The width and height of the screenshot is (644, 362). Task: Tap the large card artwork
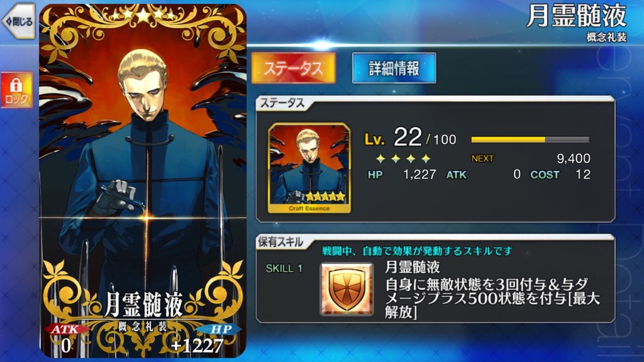pyautogui.click(x=143, y=180)
